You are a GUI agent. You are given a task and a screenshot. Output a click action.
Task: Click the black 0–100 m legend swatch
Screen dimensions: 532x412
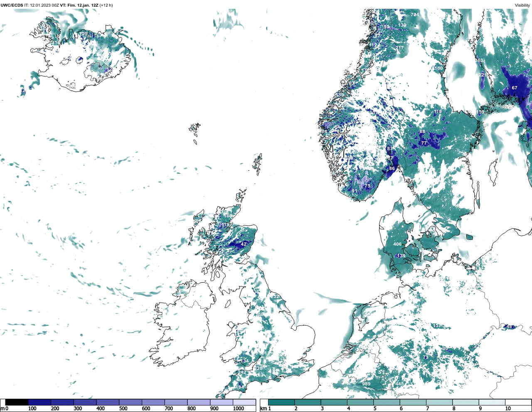17,402
